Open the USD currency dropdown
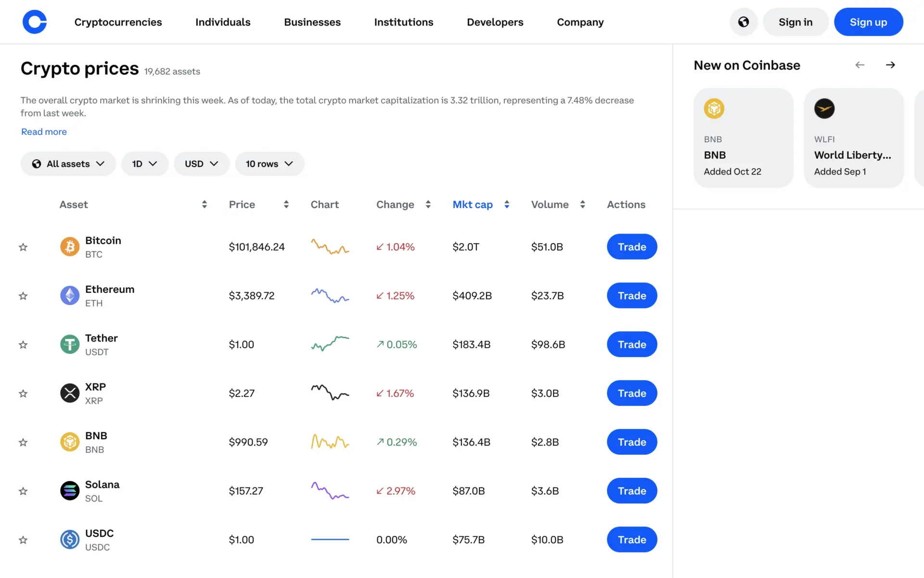The width and height of the screenshot is (924, 578). (202, 164)
